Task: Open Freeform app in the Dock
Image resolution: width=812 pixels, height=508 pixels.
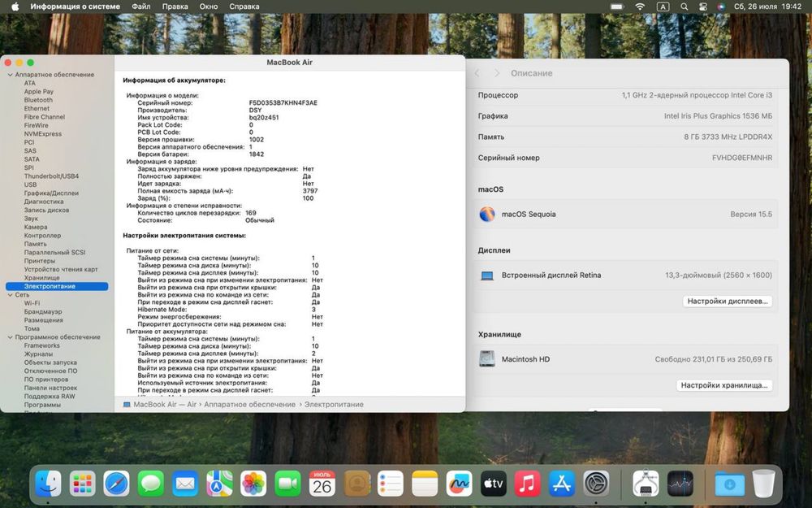Action: point(460,484)
